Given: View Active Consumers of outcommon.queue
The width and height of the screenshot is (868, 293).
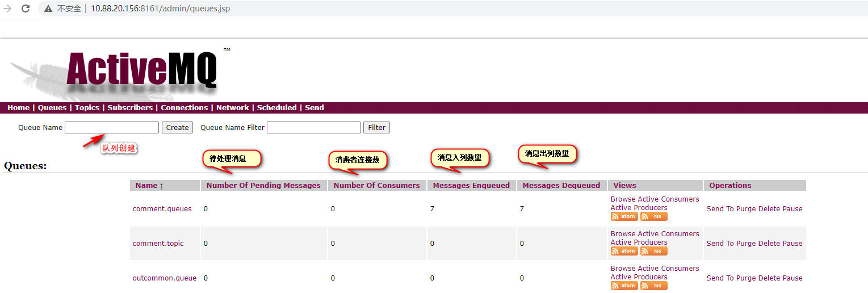Looking at the screenshot, I should tap(669, 269).
